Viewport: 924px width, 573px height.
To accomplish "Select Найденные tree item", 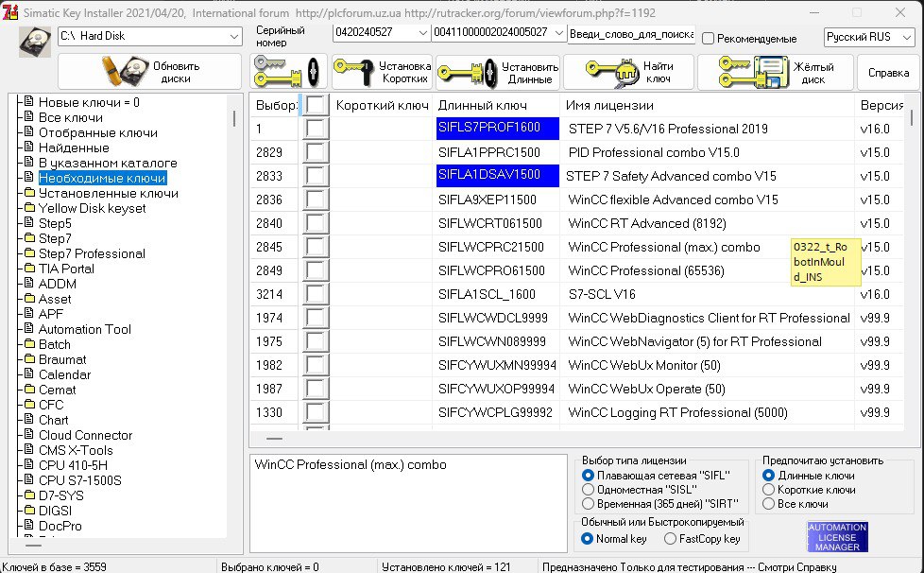I will point(74,148).
